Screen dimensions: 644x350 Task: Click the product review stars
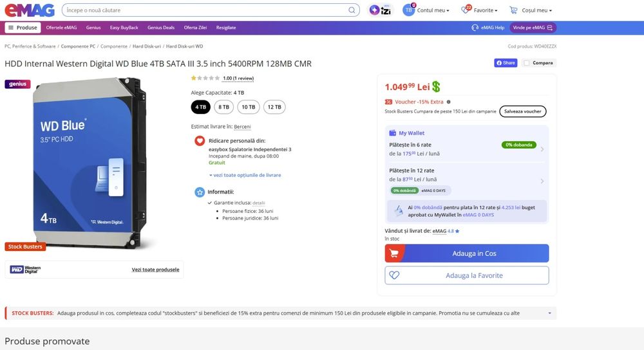[205, 78]
